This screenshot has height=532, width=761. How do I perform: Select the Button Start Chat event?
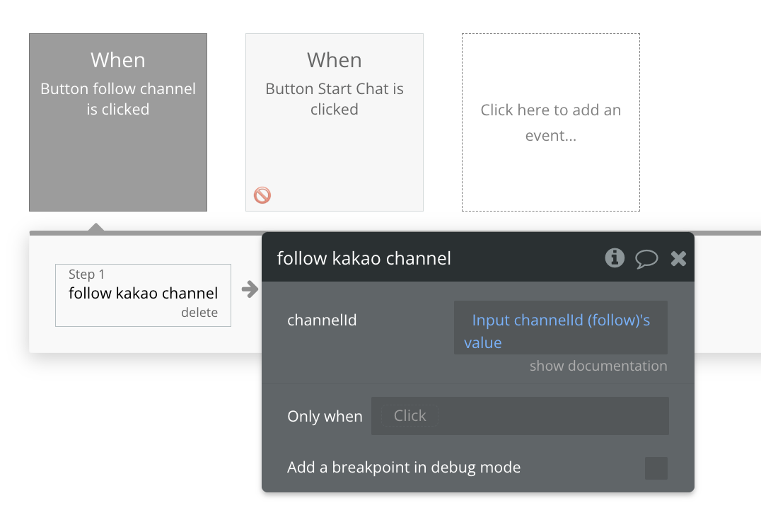(335, 122)
